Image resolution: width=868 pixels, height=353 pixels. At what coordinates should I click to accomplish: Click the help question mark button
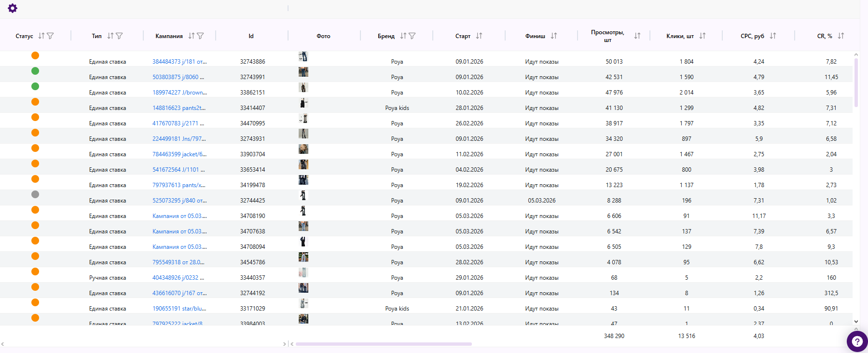(x=857, y=341)
